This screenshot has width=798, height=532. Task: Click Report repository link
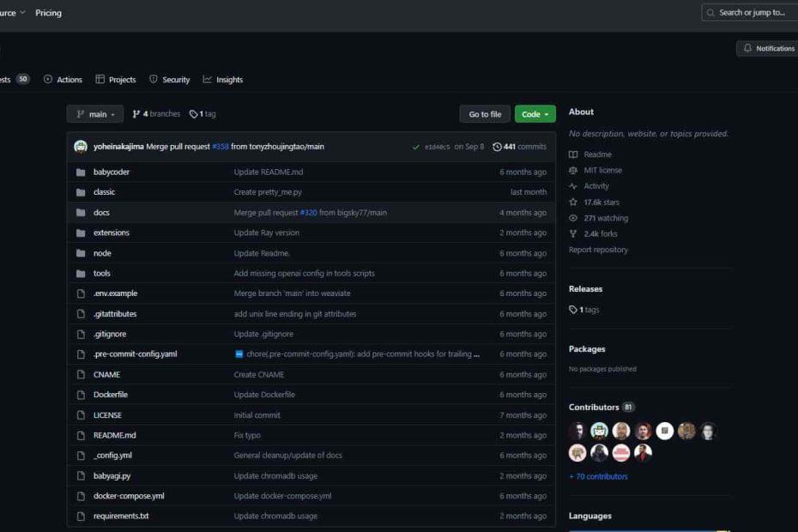click(598, 250)
